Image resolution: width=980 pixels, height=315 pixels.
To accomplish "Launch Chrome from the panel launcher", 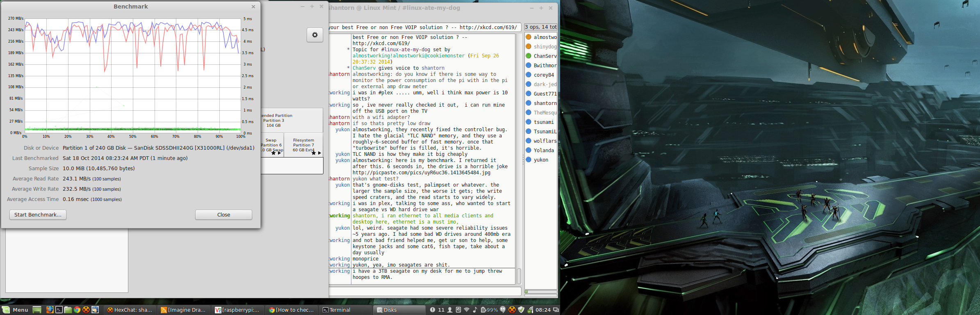I will (77, 310).
